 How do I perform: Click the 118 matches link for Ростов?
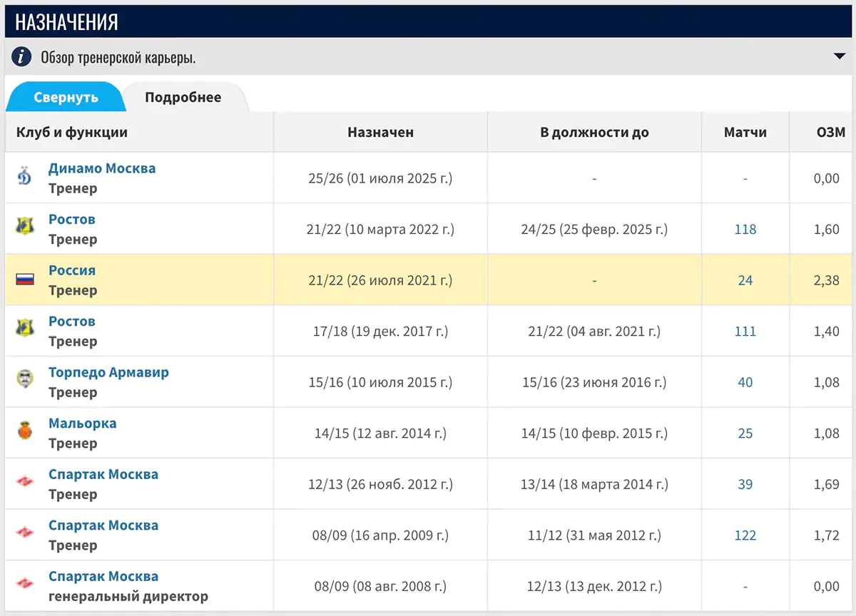coord(745,229)
